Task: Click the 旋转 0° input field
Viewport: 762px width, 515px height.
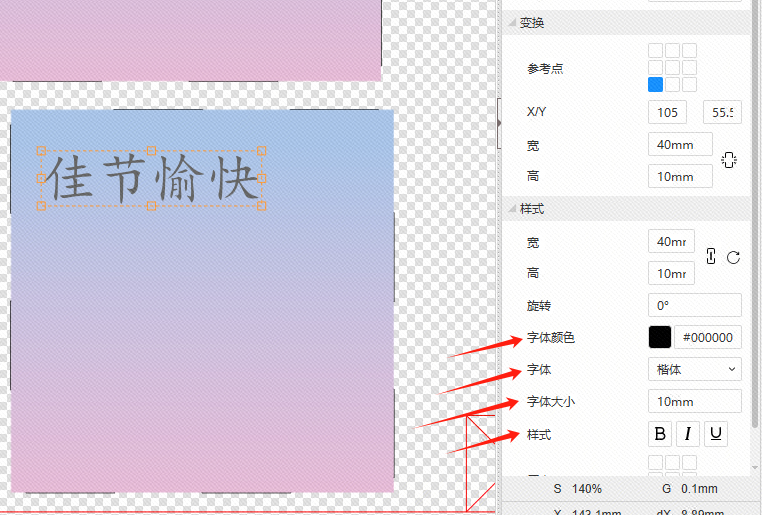Action: (695, 305)
